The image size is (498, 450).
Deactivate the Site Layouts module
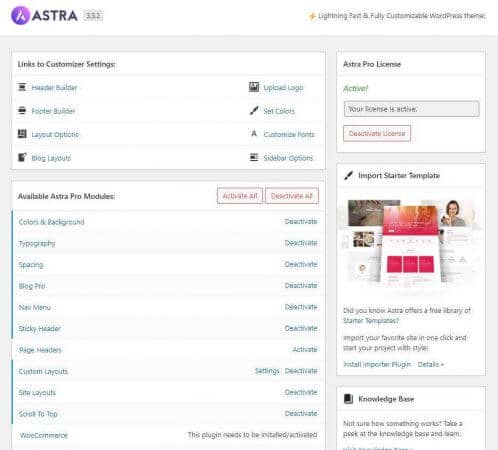pyautogui.click(x=301, y=392)
